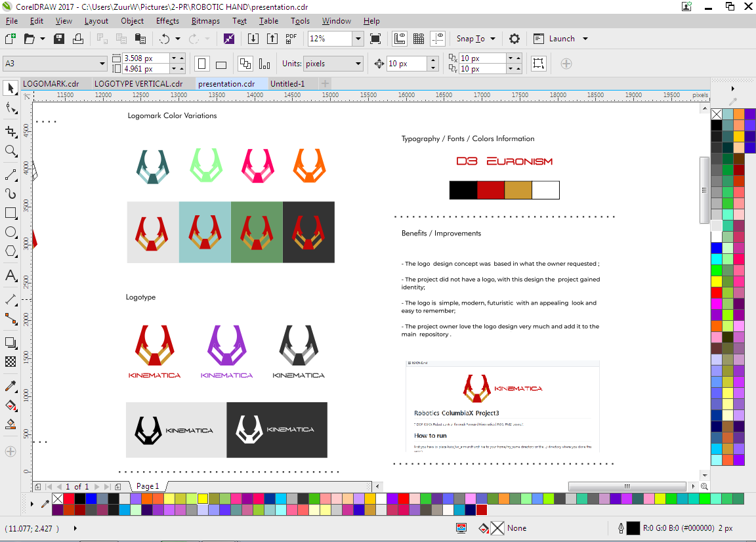Click the New document icon
This screenshot has height=542, width=756.
pyautogui.click(x=10, y=39)
